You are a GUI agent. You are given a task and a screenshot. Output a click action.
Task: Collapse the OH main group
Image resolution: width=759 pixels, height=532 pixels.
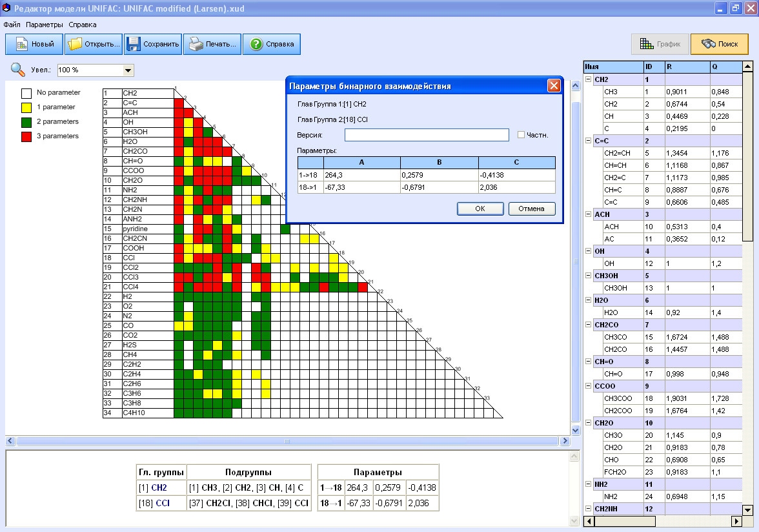click(589, 251)
